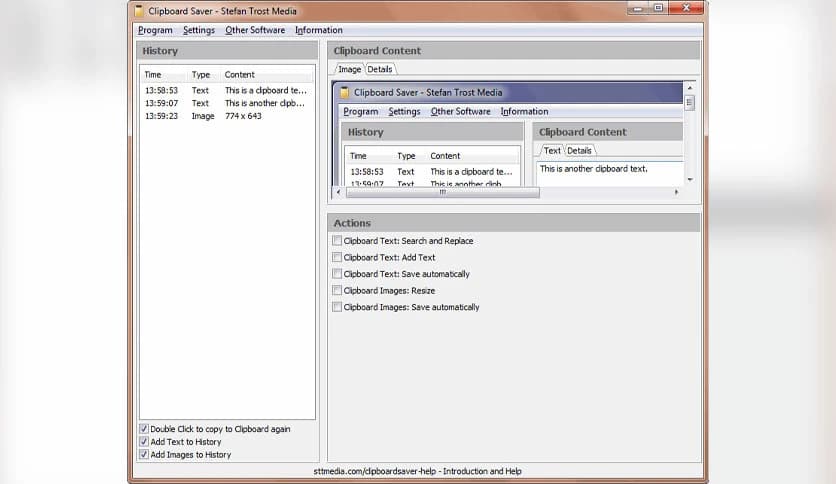This screenshot has height=484, width=836.
Task: Click the horizontal scrollbar thumb in image preview
Action: point(443,192)
